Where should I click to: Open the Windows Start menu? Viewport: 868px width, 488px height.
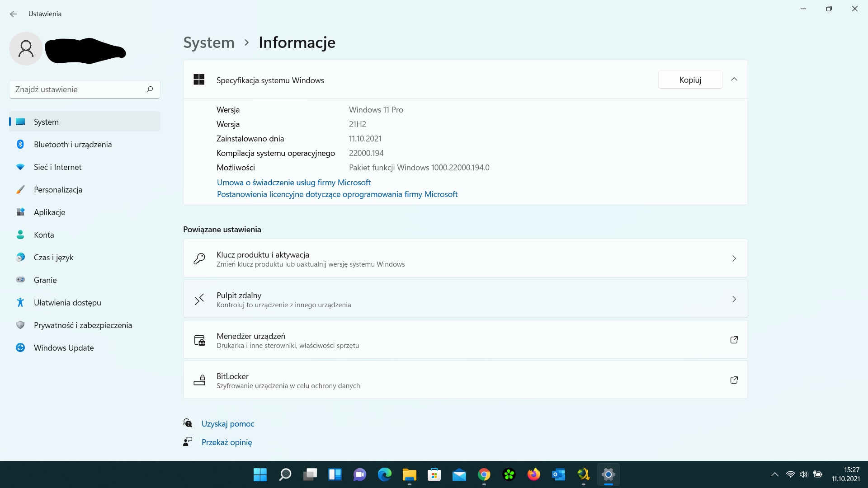[260, 474]
